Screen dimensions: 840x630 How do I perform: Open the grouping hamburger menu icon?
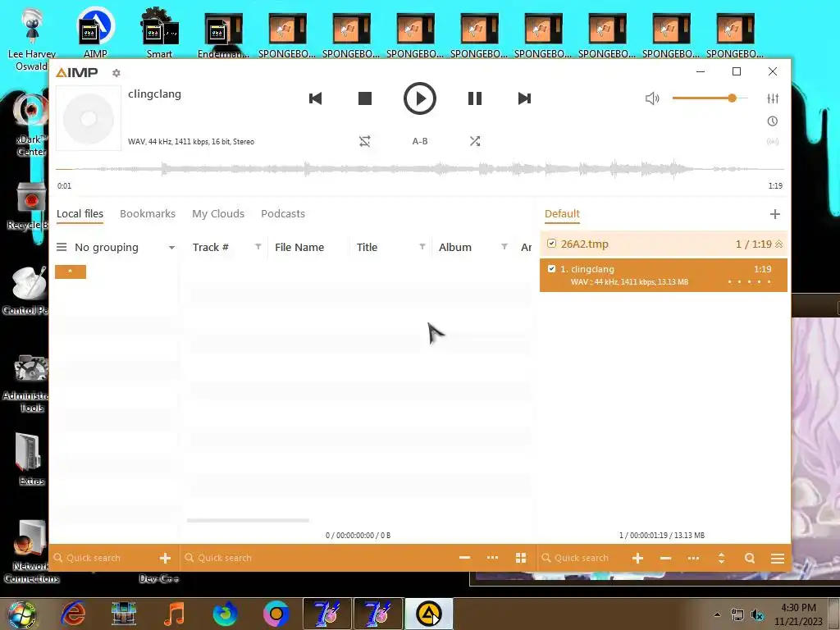62,247
